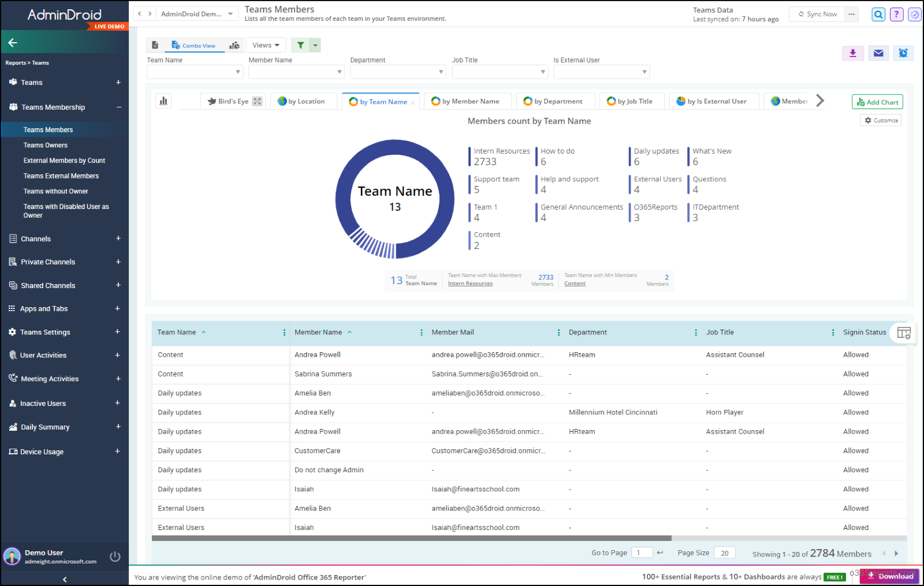This screenshot has width=924, height=586.
Task: Collapse the Teams Membership section
Action: pyautogui.click(x=119, y=107)
